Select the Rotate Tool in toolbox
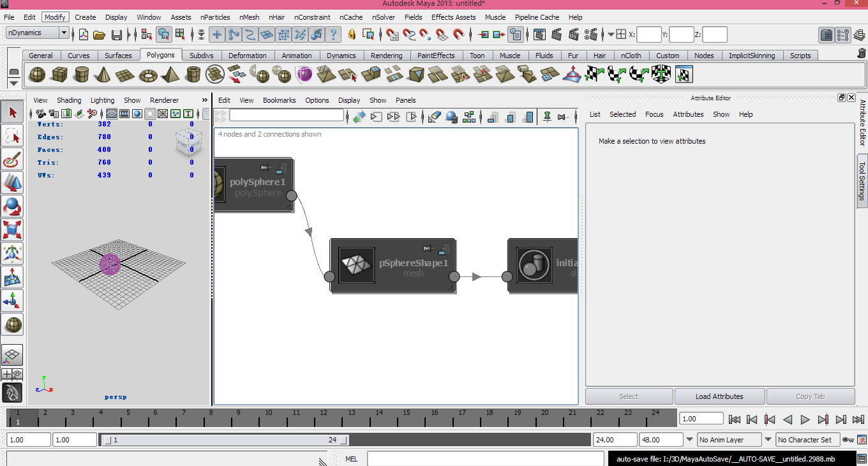The image size is (868, 466). [13, 206]
